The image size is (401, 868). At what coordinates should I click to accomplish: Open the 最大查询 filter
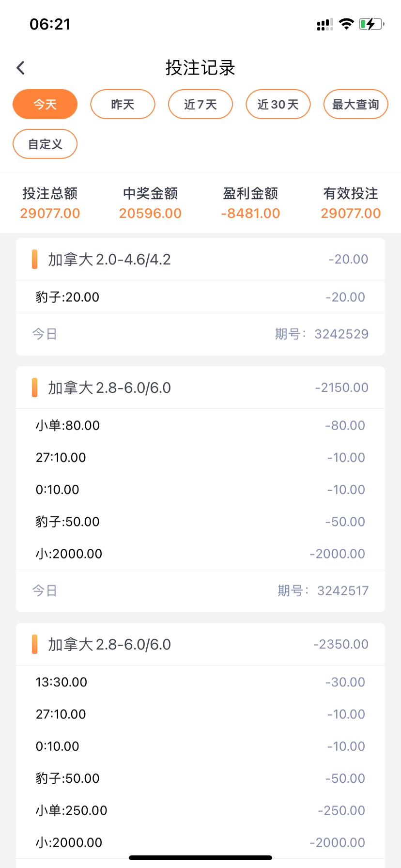click(355, 104)
